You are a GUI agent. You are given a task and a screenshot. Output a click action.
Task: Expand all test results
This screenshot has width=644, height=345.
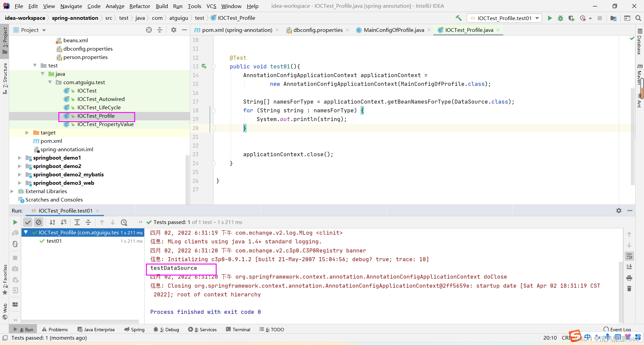(77, 222)
